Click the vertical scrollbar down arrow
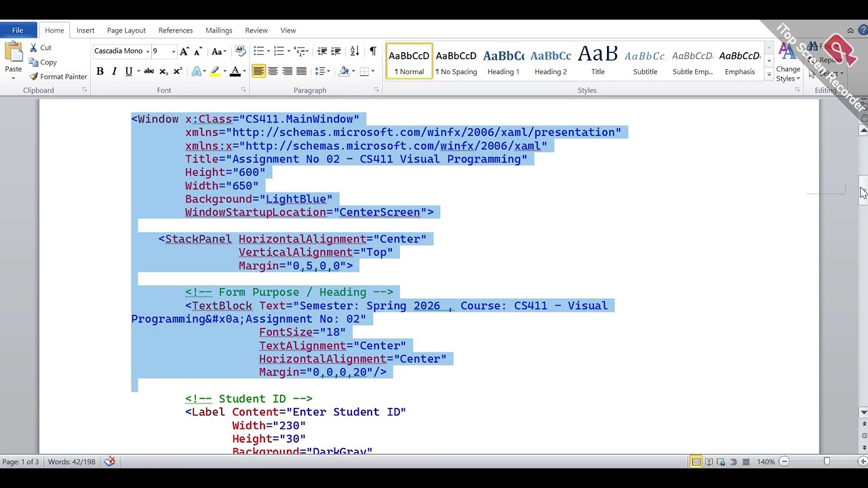 [x=864, y=412]
